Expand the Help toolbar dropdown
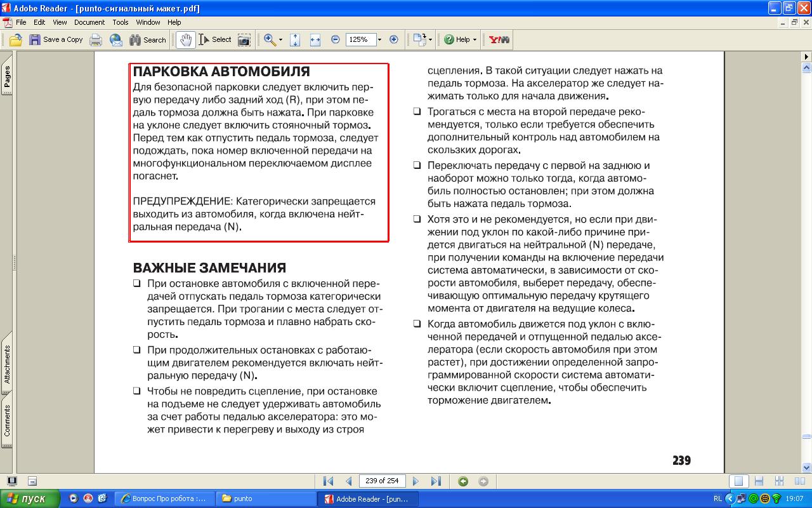This screenshot has height=508, width=812. [x=475, y=40]
